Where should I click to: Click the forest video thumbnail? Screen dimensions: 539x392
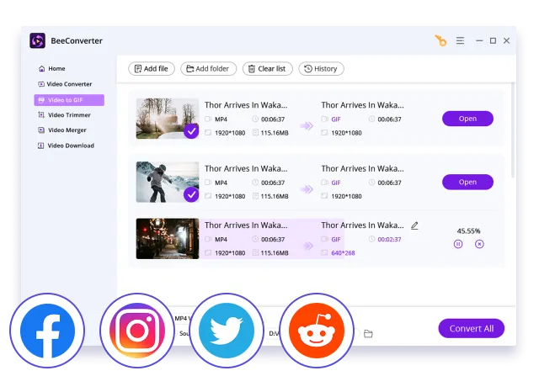coord(168,119)
